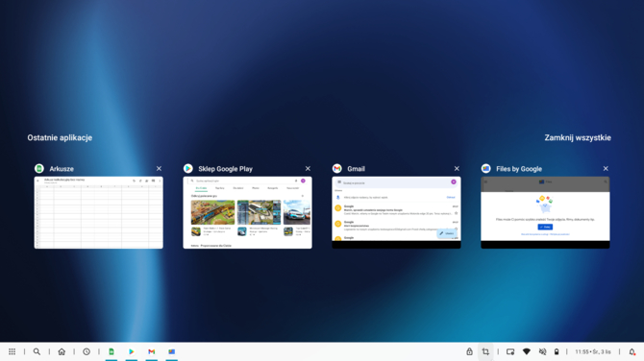Click the battery icon in tray
Viewport: 644px width, 361px height.
pos(557,351)
